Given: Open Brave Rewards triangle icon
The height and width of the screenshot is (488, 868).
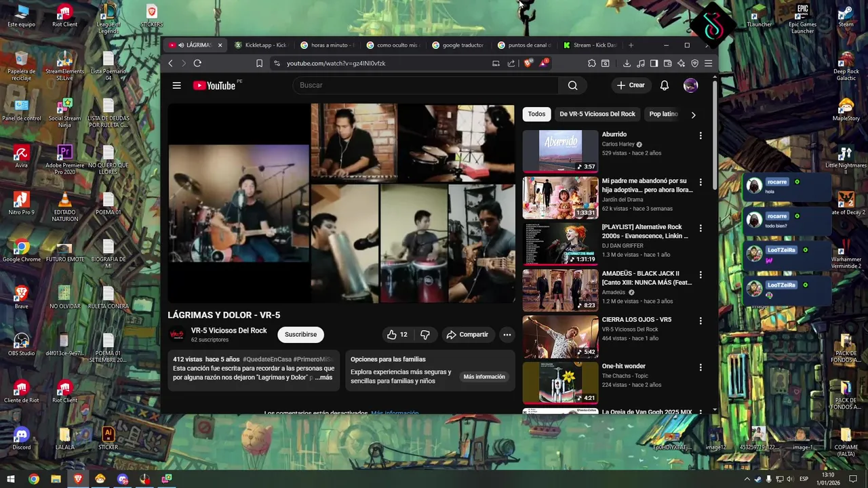Looking at the screenshot, I should pyautogui.click(x=543, y=63).
